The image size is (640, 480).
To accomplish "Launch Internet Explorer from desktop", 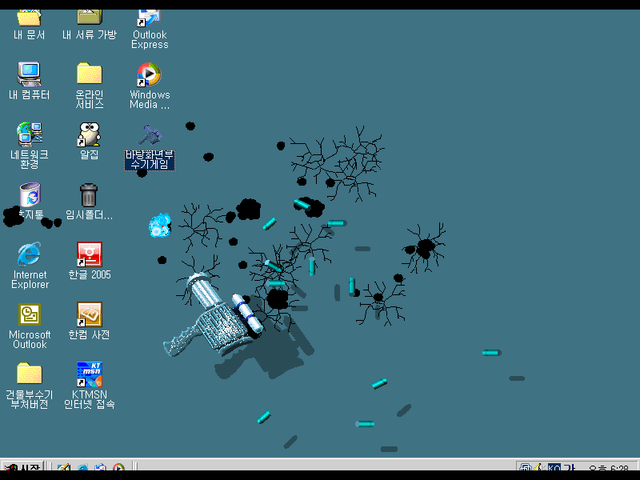I will 29,255.
